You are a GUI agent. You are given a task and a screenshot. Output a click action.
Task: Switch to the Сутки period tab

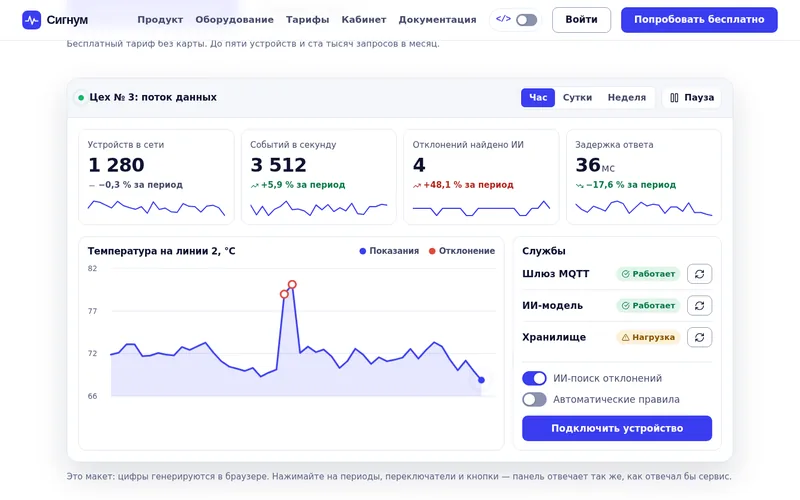coord(577,97)
